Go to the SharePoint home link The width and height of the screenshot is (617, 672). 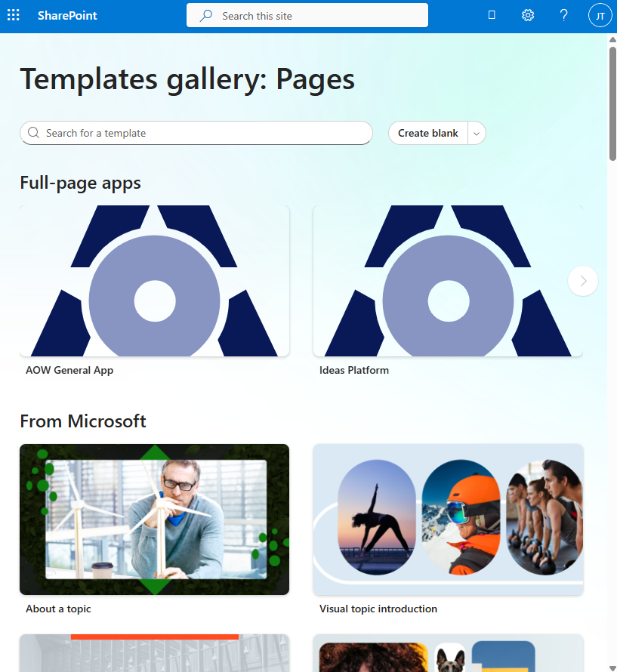67,15
